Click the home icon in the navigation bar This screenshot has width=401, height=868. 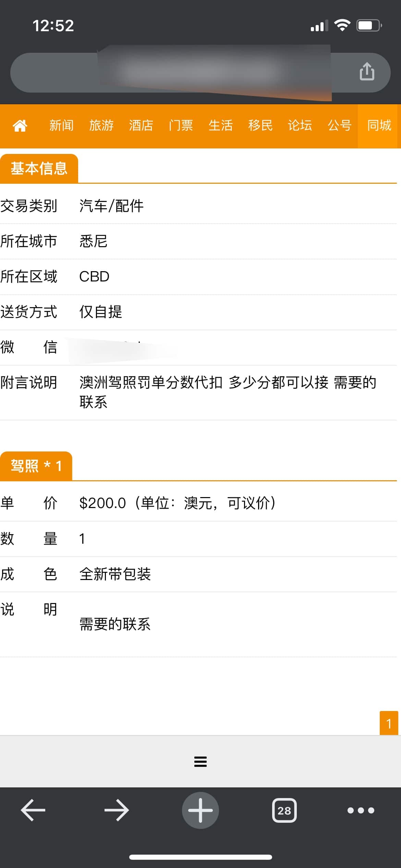(21, 126)
